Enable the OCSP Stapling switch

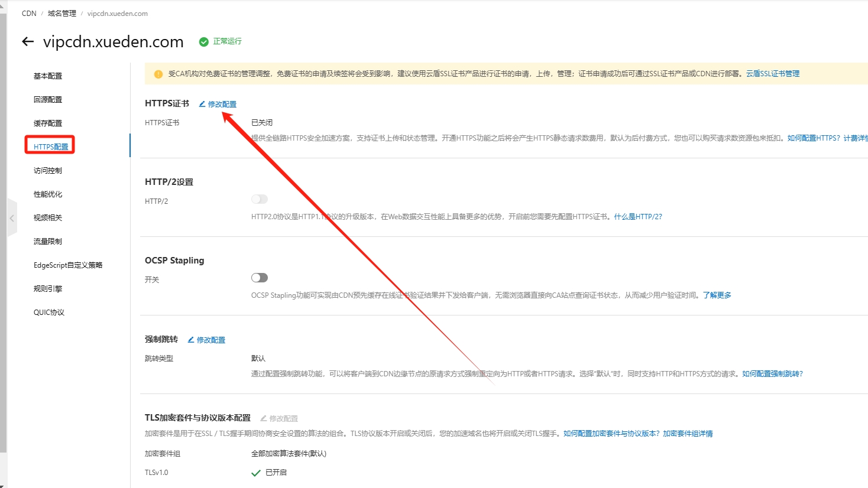pos(260,278)
